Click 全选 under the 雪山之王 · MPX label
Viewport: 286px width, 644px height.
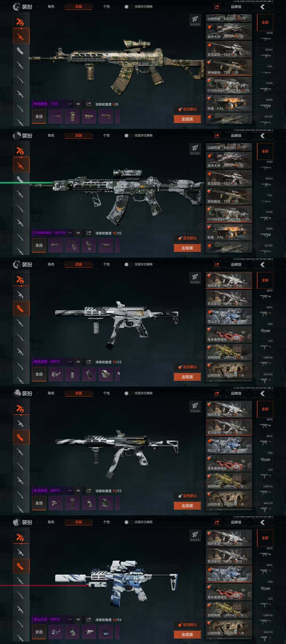pos(39,632)
